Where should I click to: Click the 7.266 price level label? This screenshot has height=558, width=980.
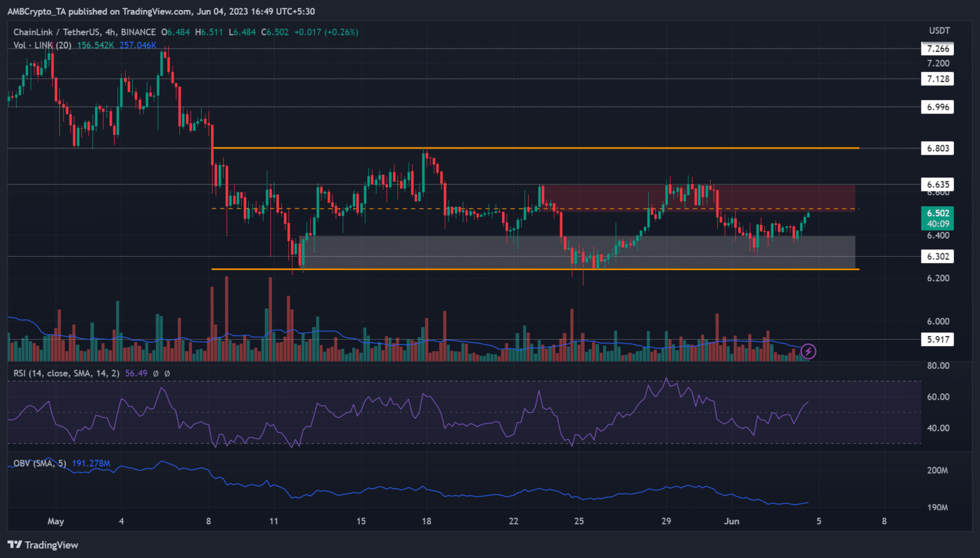[x=937, y=49]
